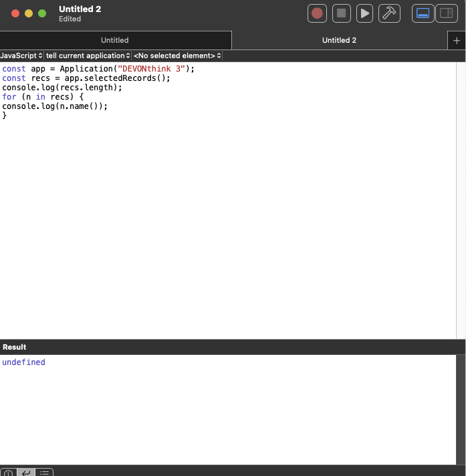Click the window title 'Untitled 2'
The height and width of the screenshot is (476, 466).
point(80,9)
